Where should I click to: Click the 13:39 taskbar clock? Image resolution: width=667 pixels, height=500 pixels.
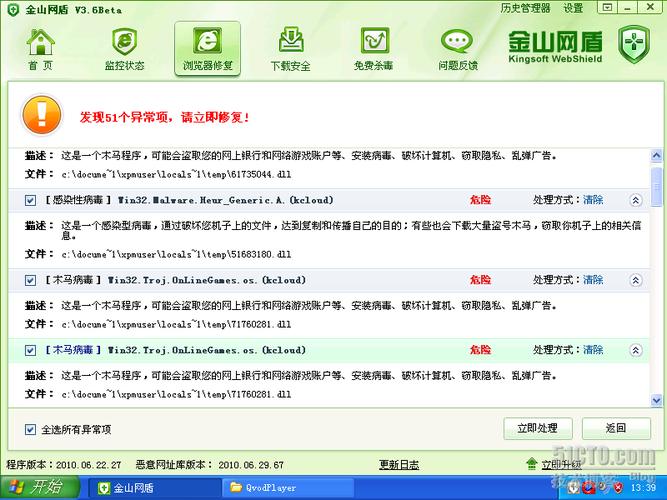click(x=643, y=487)
